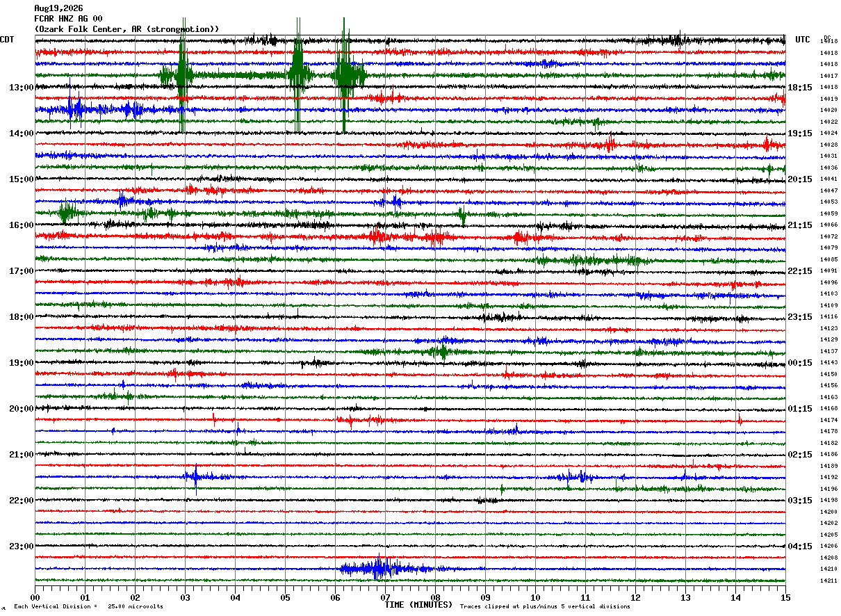
Task: Click the 20:00 left axis label
Action: [x=21, y=409]
